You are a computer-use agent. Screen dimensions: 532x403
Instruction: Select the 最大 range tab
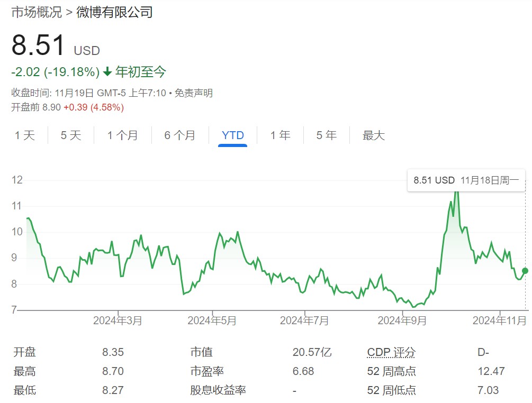point(374,135)
